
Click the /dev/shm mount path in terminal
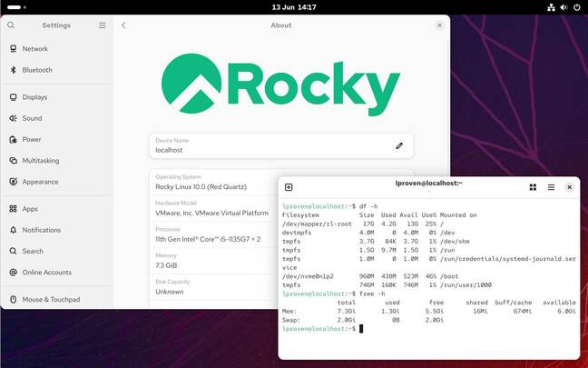[x=455, y=241]
